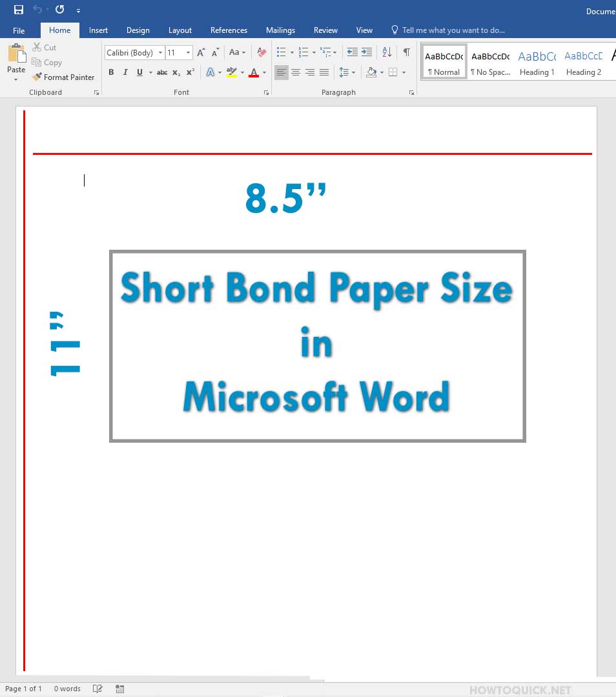Click the Clear All Formatting eraser icon

[x=262, y=52]
